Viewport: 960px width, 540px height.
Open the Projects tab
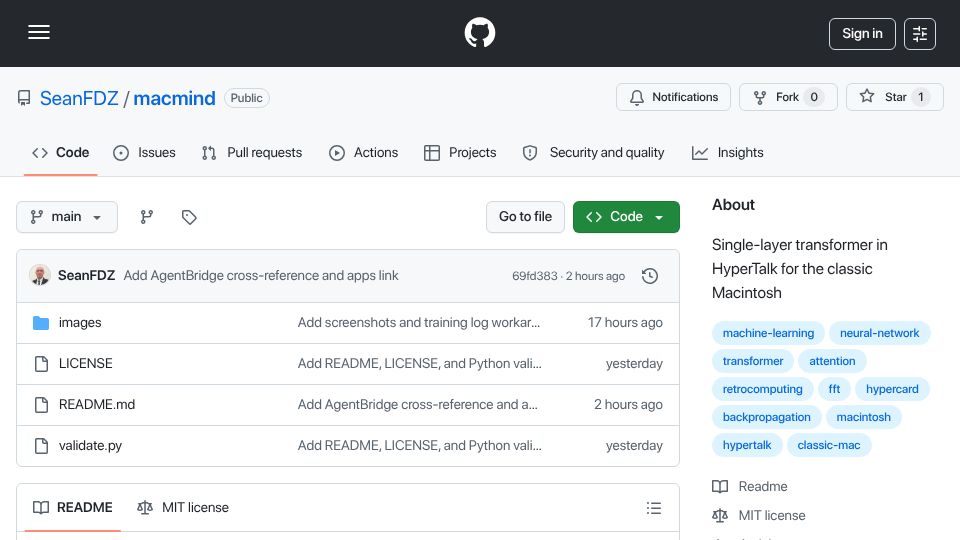[460, 152]
